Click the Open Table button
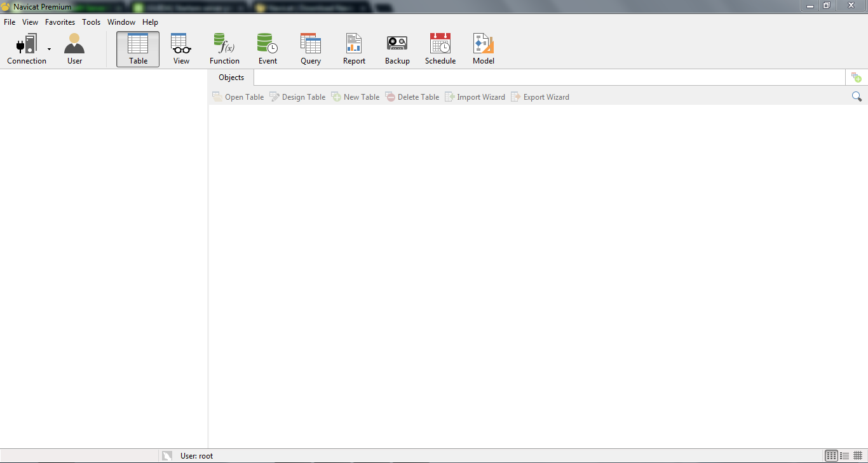 tap(238, 97)
